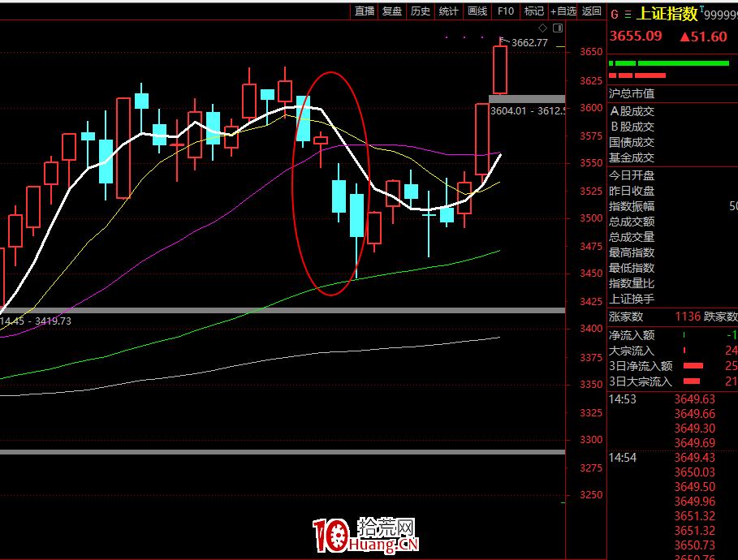Open the list menu icon beside 上证指数
The height and width of the screenshot is (560, 738).
(628, 15)
